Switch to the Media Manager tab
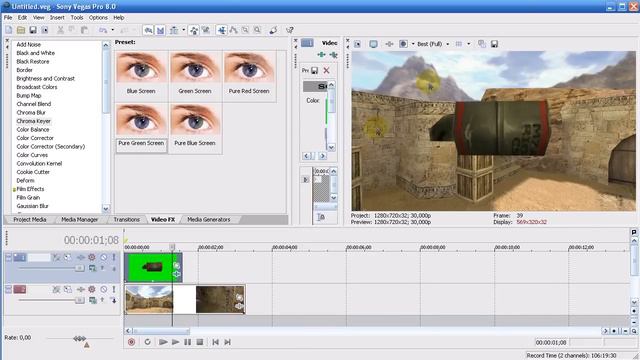The image size is (640, 360). click(x=80, y=220)
